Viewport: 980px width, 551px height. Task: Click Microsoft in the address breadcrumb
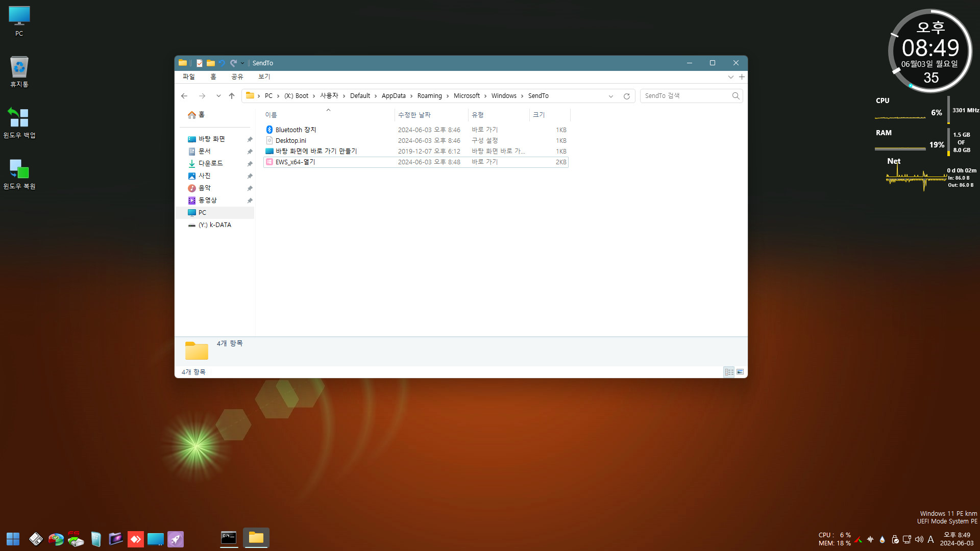click(x=467, y=96)
